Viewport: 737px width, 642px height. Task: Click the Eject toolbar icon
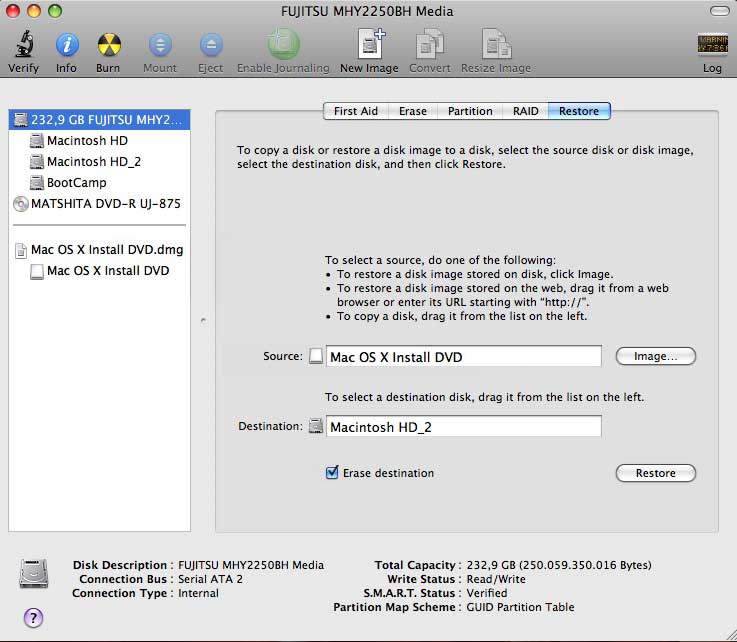[211, 45]
